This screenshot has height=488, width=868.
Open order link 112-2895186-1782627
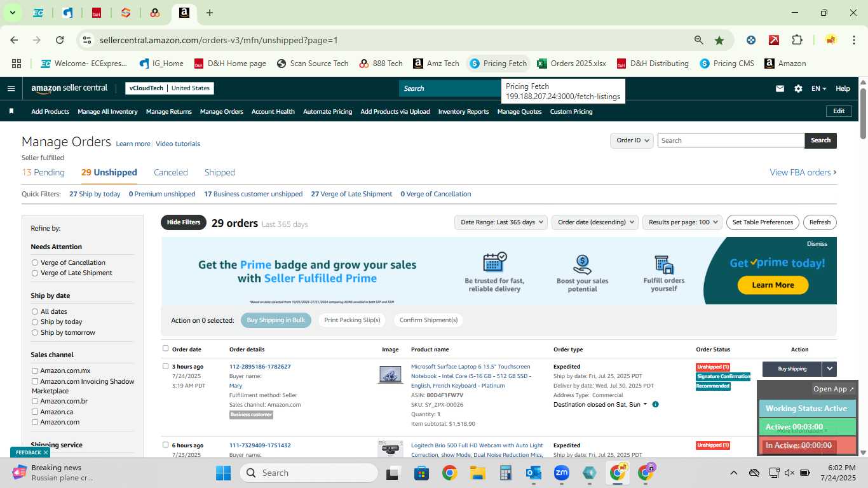click(x=260, y=367)
